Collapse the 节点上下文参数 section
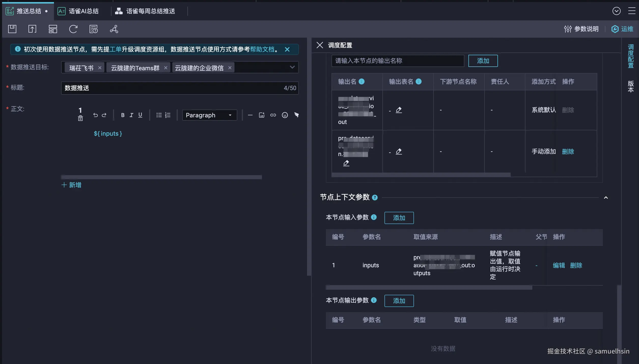639x364 pixels. [x=606, y=198]
